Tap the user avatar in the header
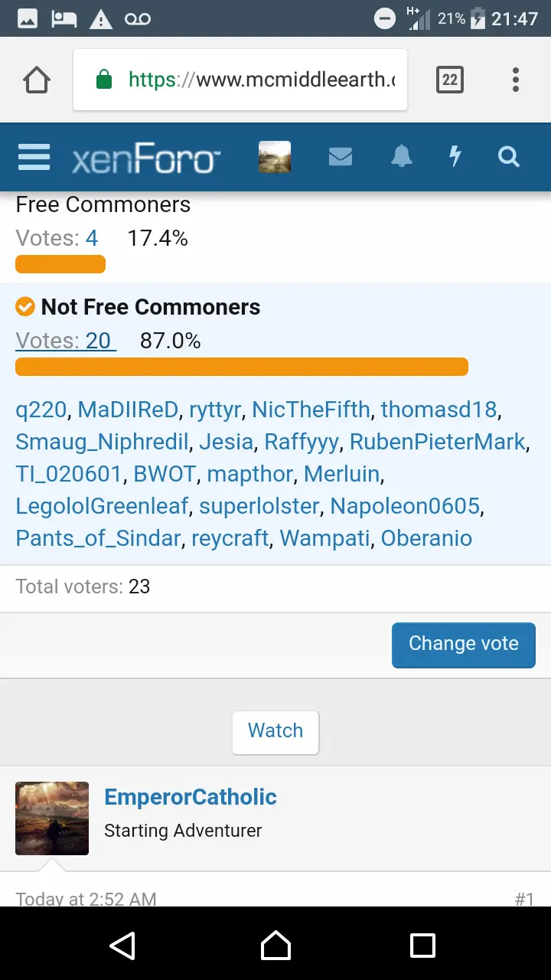The height and width of the screenshot is (980, 551). pyautogui.click(x=275, y=157)
